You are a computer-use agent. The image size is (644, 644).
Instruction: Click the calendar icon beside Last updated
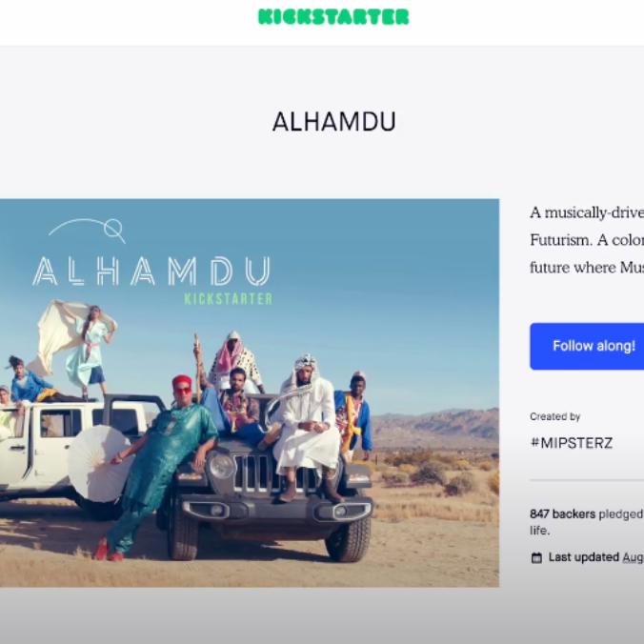click(x=536, y=557)
